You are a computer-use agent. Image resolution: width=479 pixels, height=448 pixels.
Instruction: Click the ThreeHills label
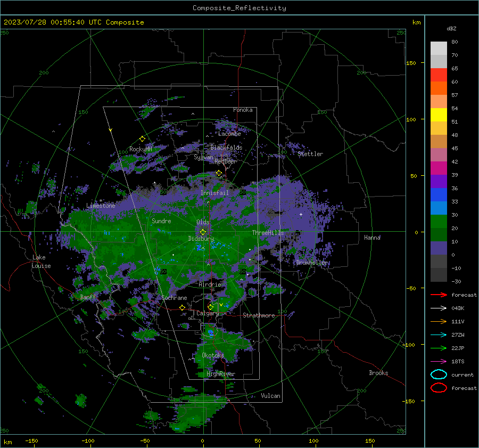click(268, 233)
